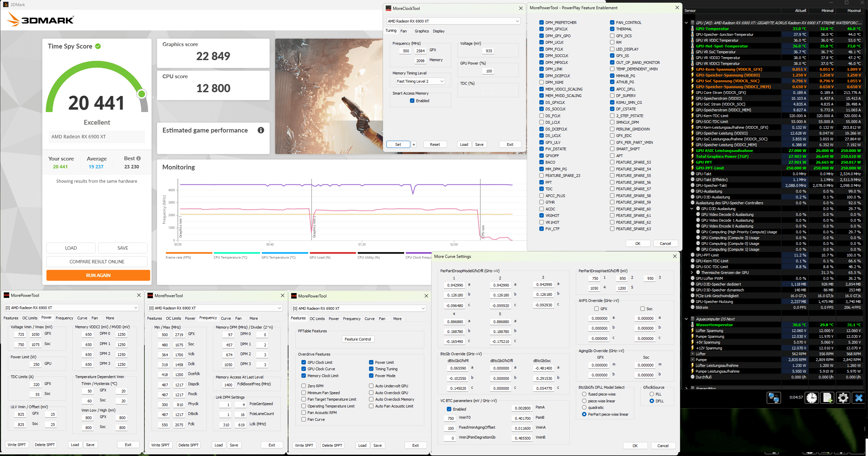
Task: Select the PLL GfxclkSource radio button
Action: [x=652, y=394]
